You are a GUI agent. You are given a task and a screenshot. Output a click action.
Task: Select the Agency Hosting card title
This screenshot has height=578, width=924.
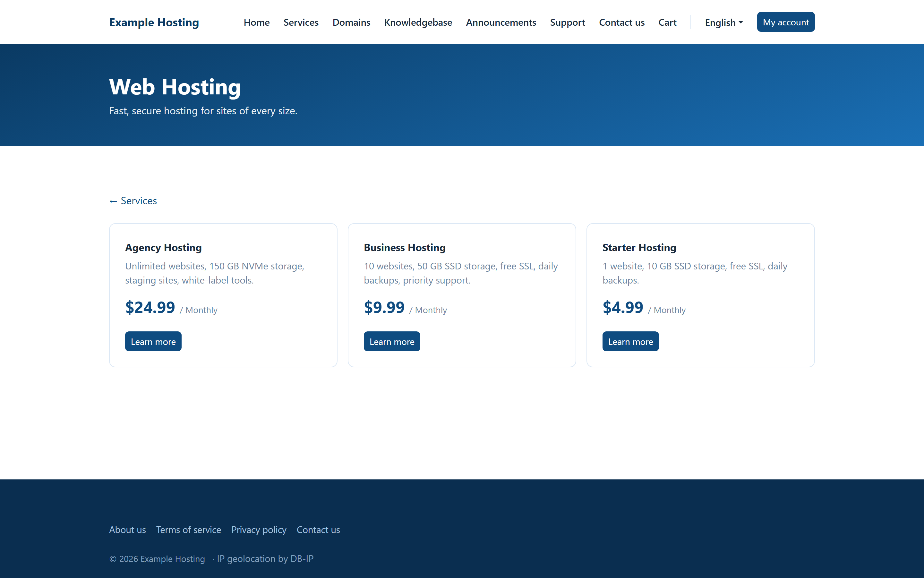click(x=163, y=248)
